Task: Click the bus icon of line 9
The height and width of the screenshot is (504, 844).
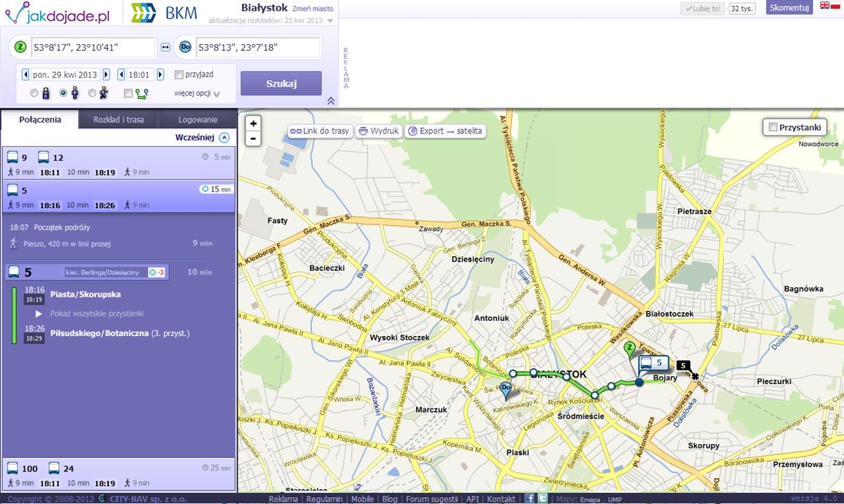Action: click(x=13, y=157)
